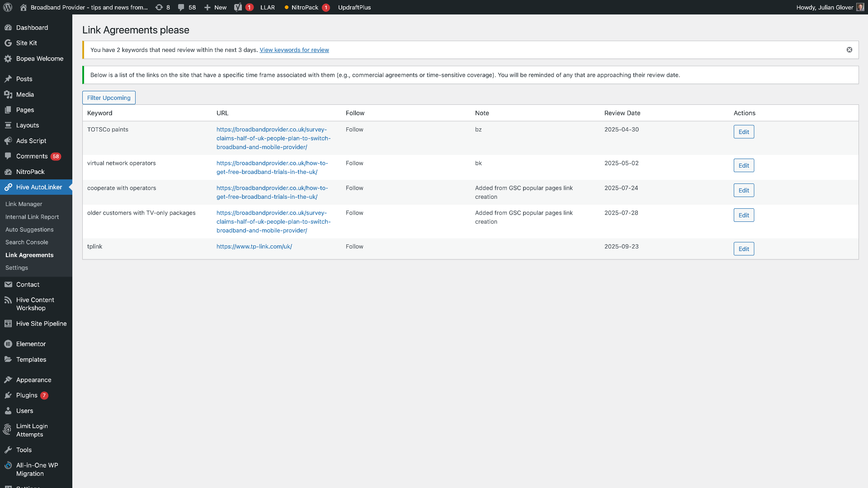Viewport: 868px width, 488px height.
Task: Dismiss the keywords review notice
Action: tap(849, 50)
